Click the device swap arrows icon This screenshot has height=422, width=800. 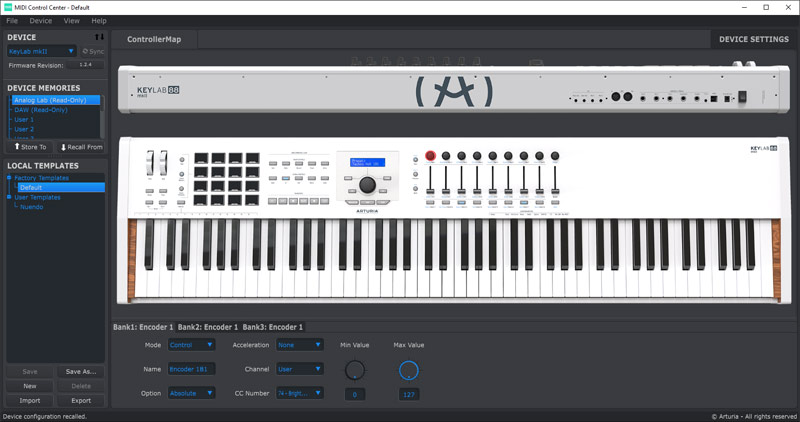pos(99,36)
